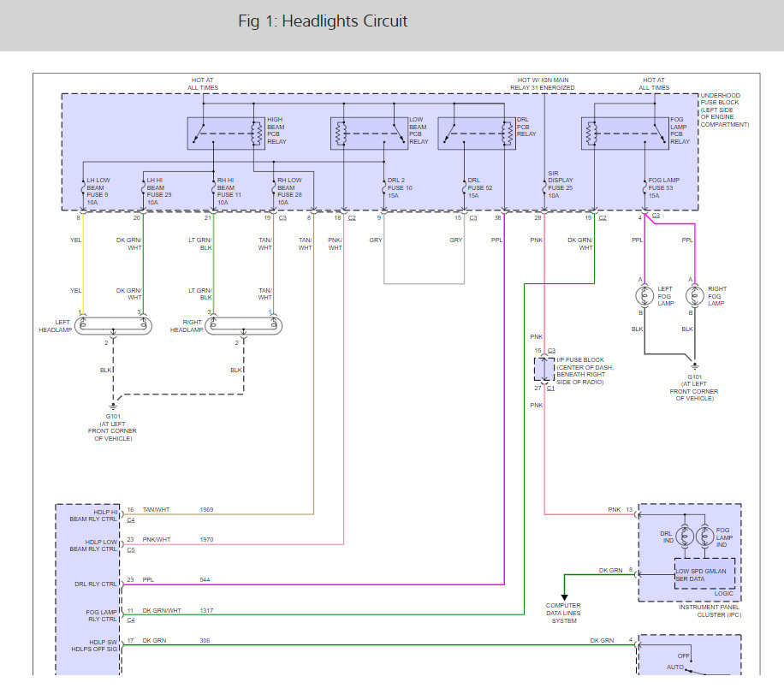
Task: Click the 'LOW SPD GMLAN SER DATA' box
Action: coord(704,573)
